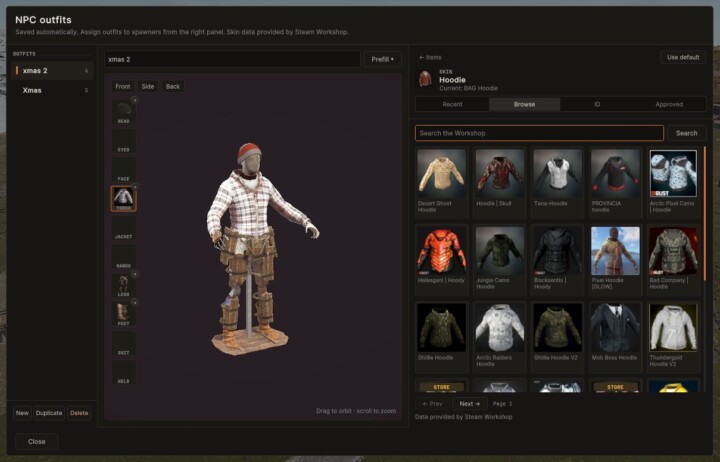
Task: Open the ID tab
Action: click(597, 104)
